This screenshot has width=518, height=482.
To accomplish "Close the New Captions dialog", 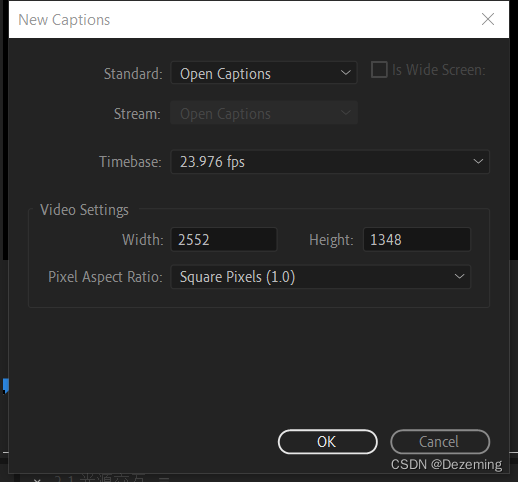I will (488, 19).
